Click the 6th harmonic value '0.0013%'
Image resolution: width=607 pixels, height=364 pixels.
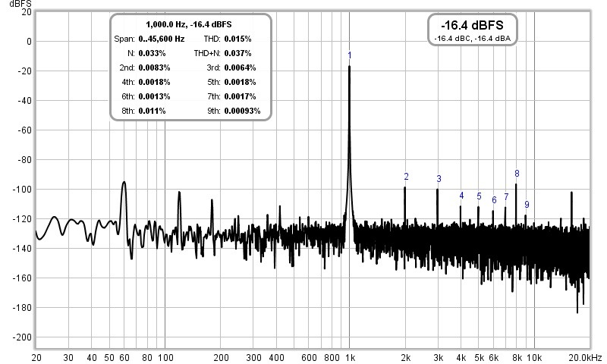click(x=154, y=96)
